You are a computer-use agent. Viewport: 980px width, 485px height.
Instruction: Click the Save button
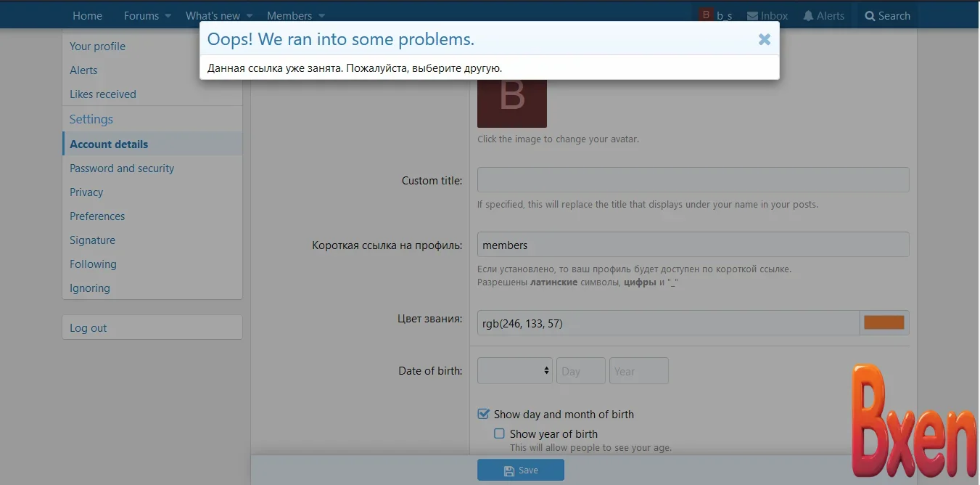coord(520,470)
